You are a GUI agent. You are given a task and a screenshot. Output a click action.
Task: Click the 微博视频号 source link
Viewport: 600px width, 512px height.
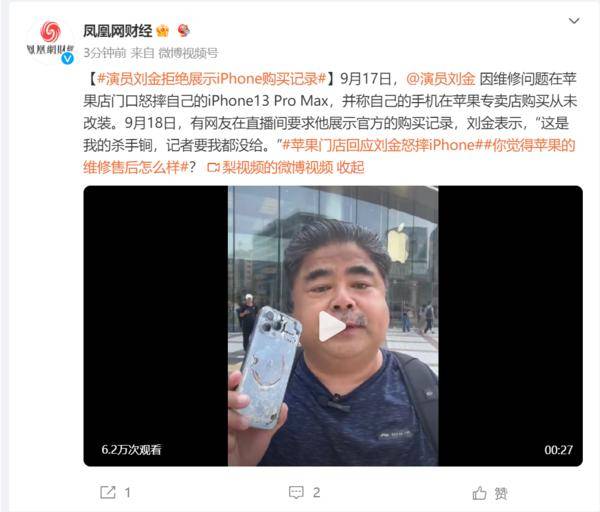coord(188,53)
